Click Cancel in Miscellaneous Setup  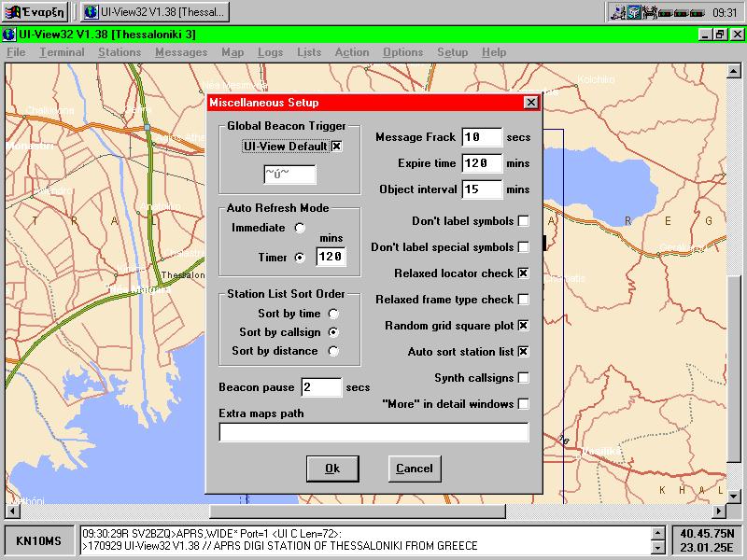(x=415, y=469)
